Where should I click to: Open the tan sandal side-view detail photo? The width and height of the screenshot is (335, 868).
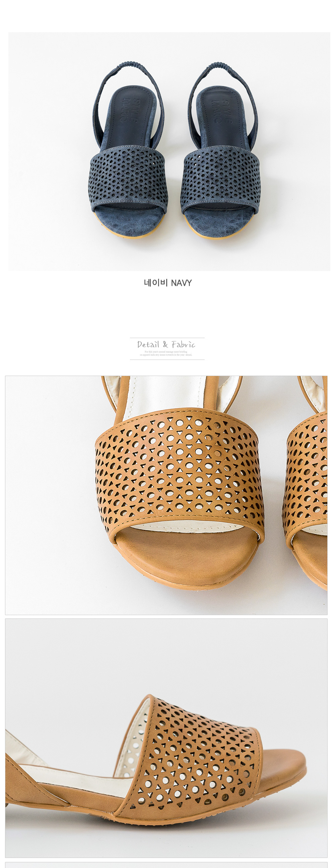pyautogui.click(x=166, y=738)
